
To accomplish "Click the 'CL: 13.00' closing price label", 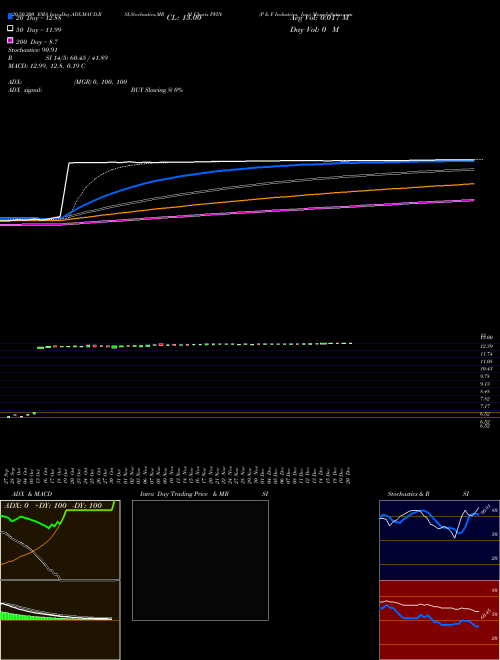I will (x=184, y=18).
